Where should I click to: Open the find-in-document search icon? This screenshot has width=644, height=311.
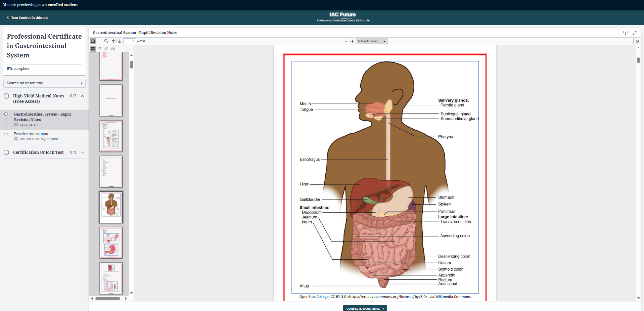106,41
